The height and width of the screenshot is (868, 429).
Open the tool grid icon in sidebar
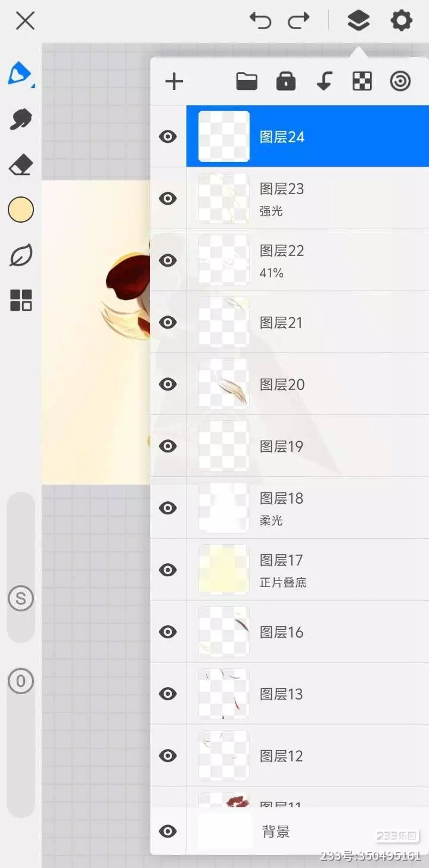tap(21, 301)
